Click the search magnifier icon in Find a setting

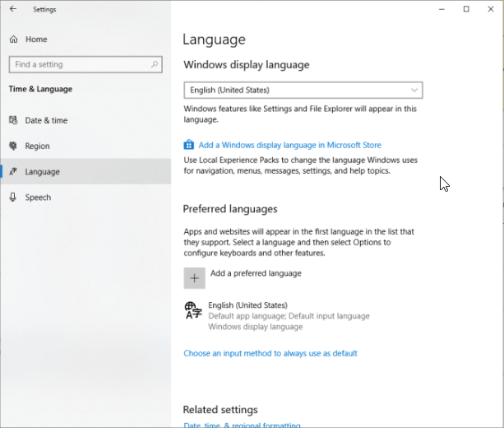(x=155, y=64)
